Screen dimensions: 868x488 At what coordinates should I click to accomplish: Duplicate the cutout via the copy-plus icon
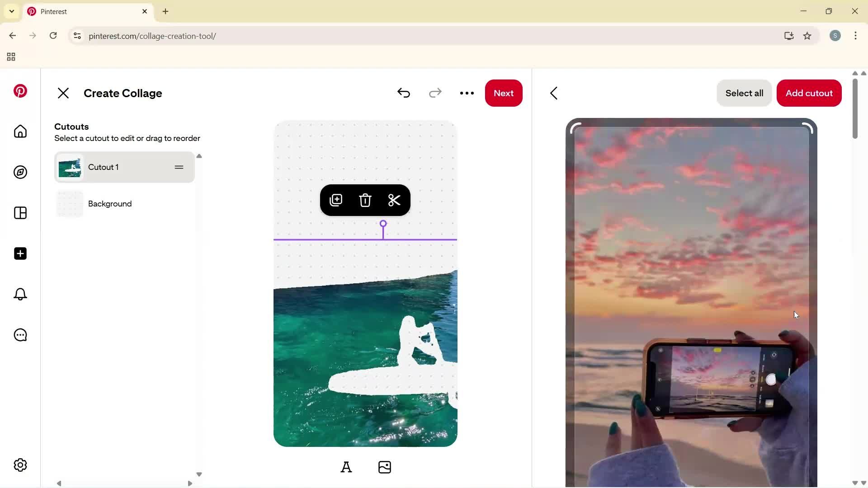click(336, 200)
